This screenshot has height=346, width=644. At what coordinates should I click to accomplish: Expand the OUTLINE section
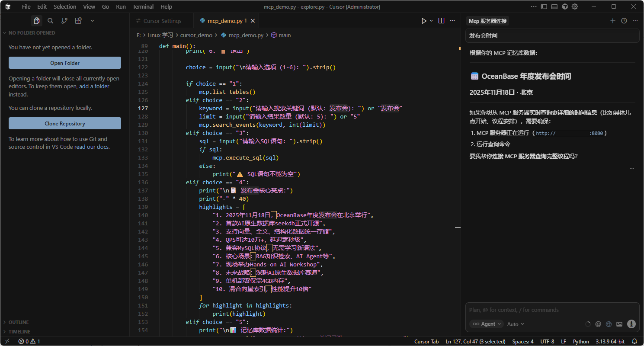(19, 322)
